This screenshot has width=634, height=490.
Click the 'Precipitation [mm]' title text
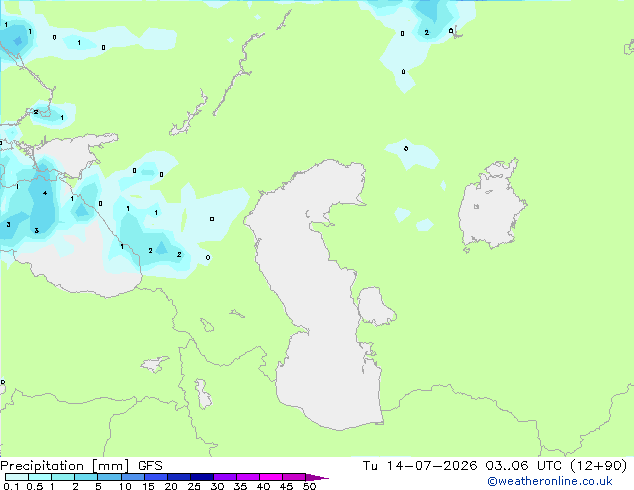click(65, 466)
